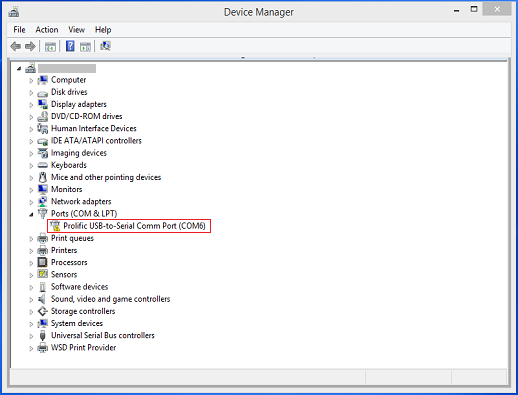Select the Print queues label
518x395 pixels.
tap(72, 238)
